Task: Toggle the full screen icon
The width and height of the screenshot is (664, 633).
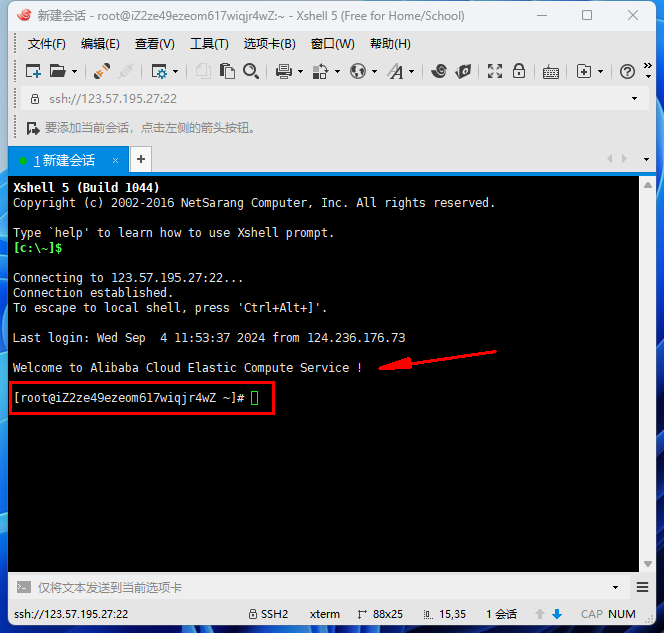Action: pyautogui.click(x=495, y=71)
